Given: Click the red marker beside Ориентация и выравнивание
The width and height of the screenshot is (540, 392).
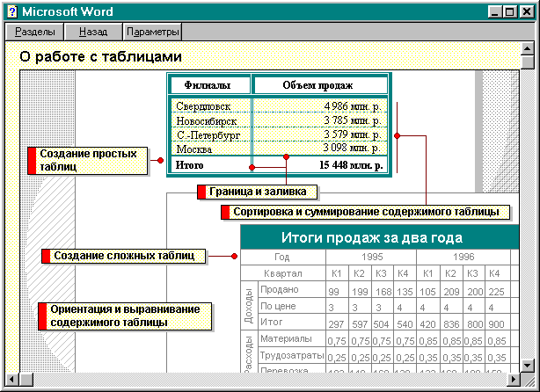Looking at the screenshot, I should point(41,316).
